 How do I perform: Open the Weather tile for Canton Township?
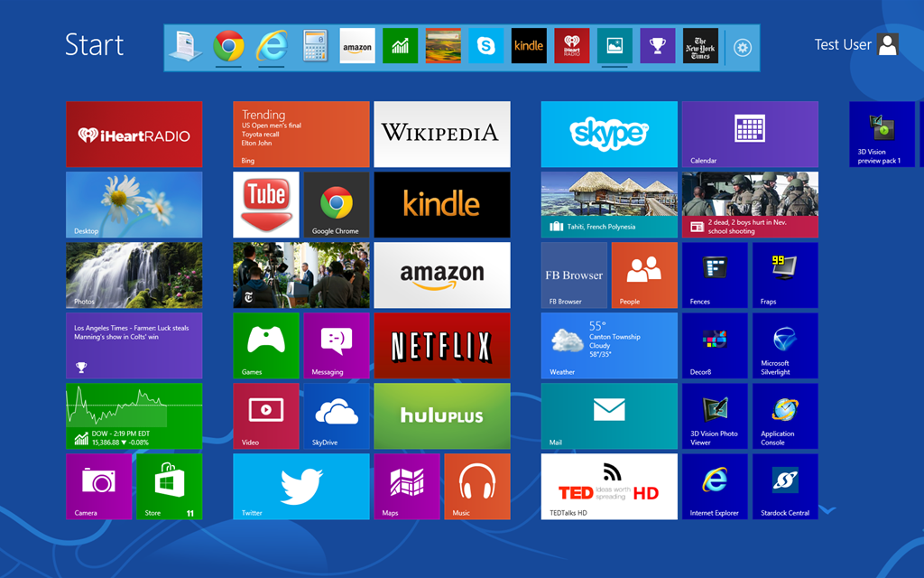(609, 346)
